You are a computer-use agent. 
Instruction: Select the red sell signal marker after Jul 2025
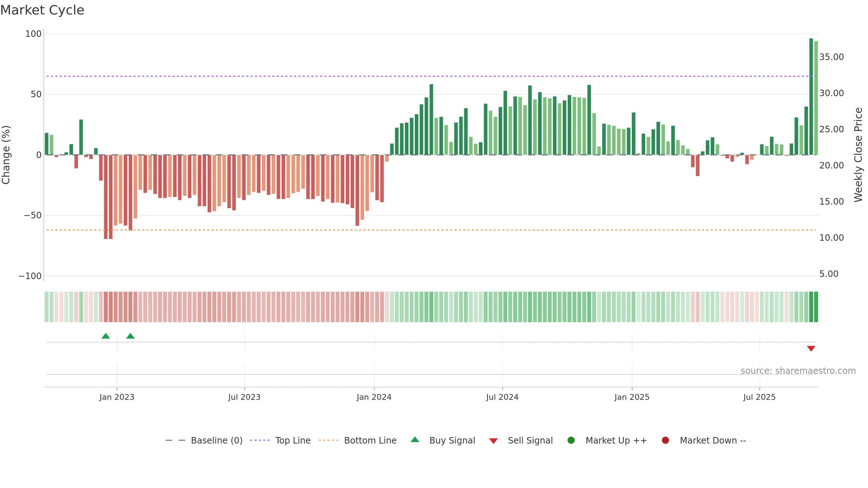point(811,348)
